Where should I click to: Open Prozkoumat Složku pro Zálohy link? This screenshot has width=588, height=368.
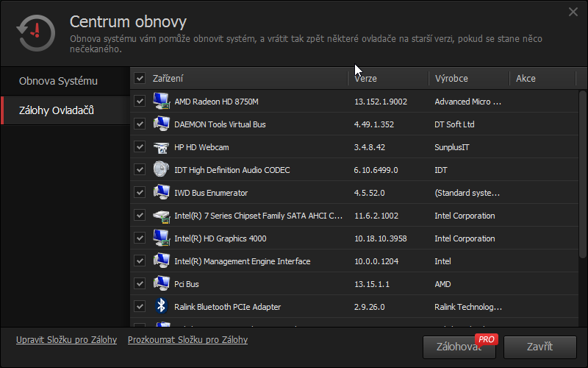click(x=187, y=340)
